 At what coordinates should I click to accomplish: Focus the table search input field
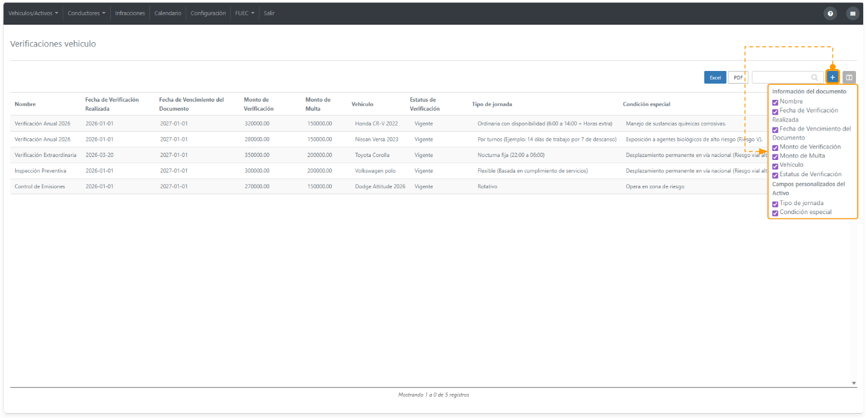click(787, 78)
